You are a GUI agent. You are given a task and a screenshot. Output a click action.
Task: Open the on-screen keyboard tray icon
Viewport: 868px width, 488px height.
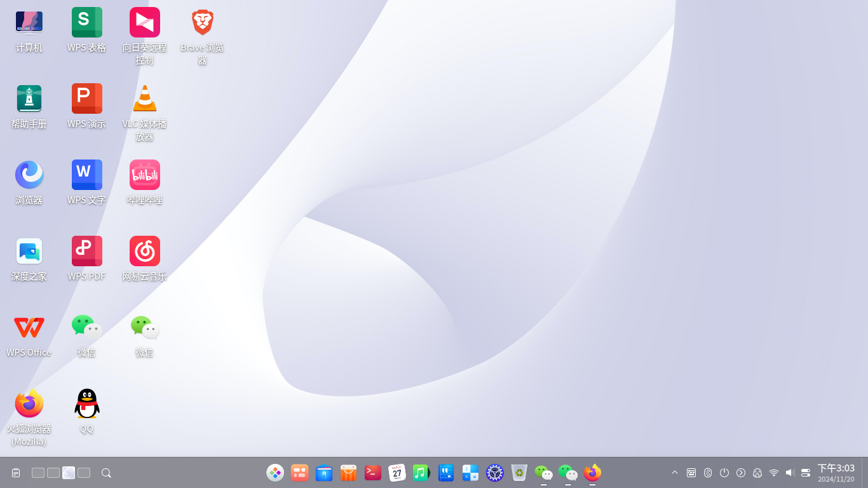coord(691,473)
